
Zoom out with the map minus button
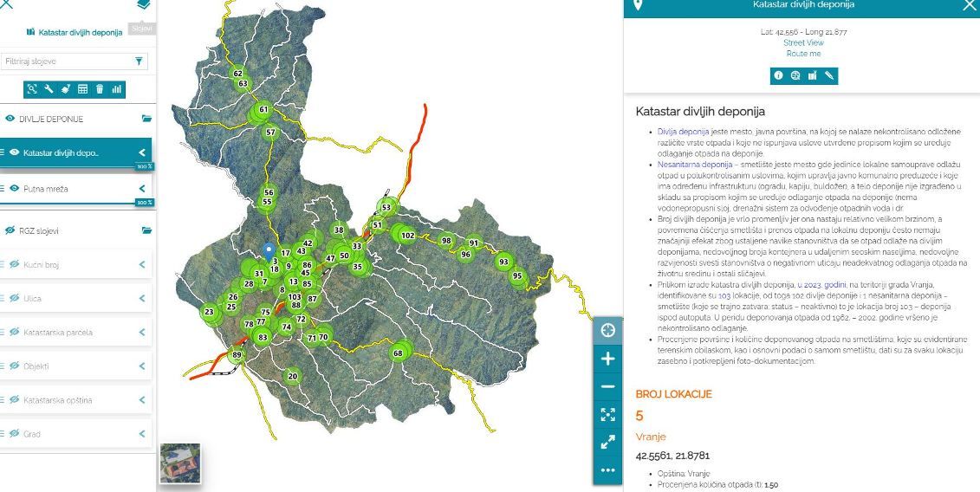click(x=607, y=386)
